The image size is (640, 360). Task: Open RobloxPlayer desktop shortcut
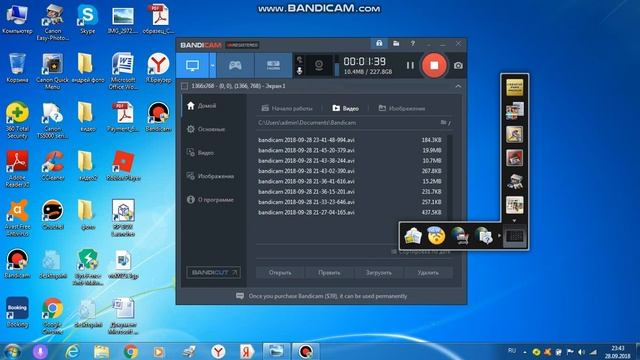(x=123, y=166)
